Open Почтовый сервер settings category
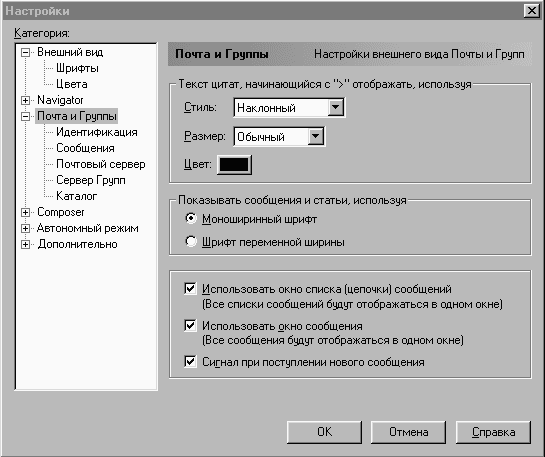This screenshot has height=457, width=545. click(101, 164)
